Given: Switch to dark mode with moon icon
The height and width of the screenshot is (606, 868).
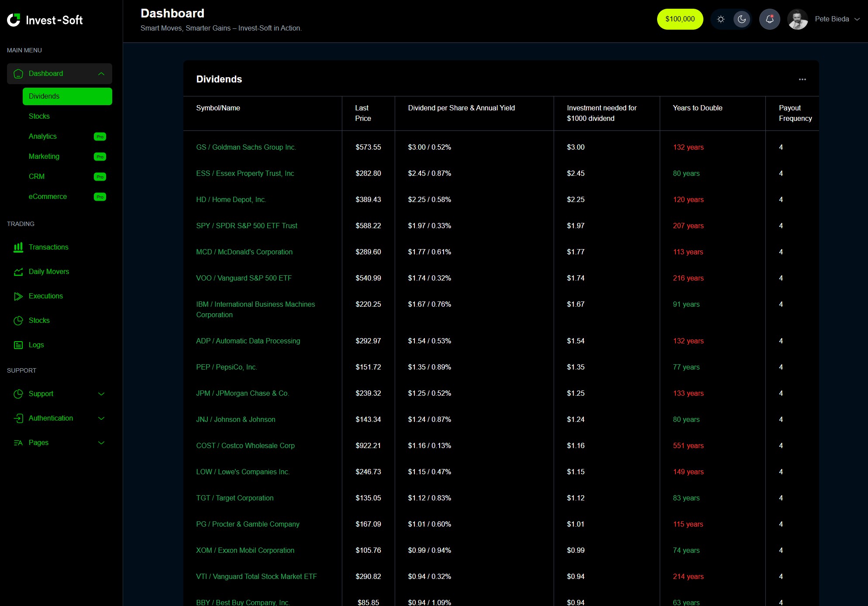Looking at the screenshot, I should (x=742, y=19).
